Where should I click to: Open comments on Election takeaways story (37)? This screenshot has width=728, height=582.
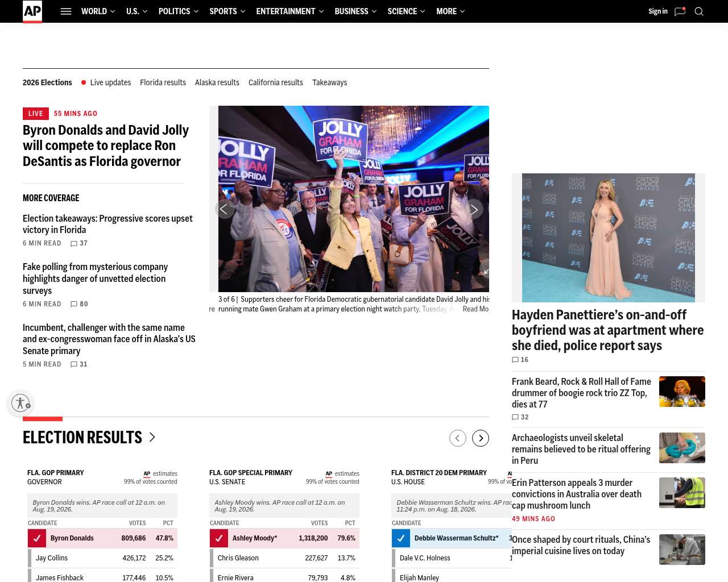[x=79, y=243]
